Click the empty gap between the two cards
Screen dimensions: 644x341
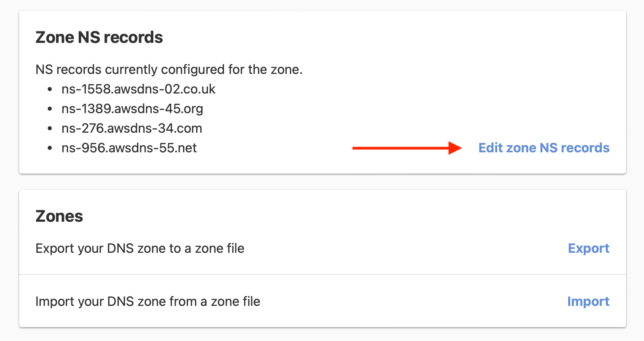[322, 182]
